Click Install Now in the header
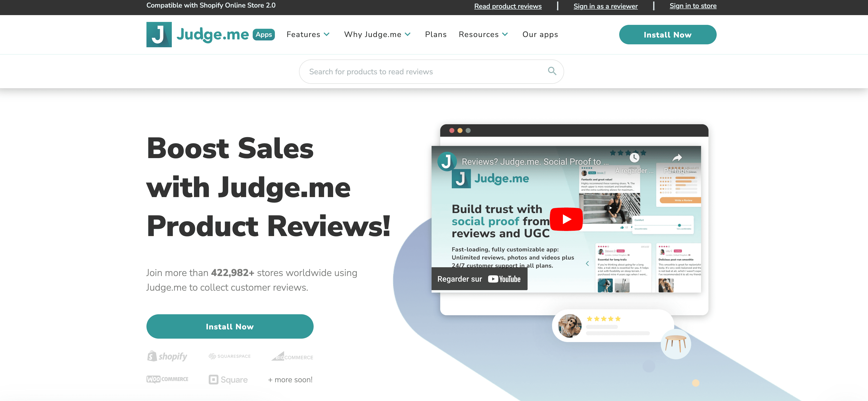 (667, 35)
